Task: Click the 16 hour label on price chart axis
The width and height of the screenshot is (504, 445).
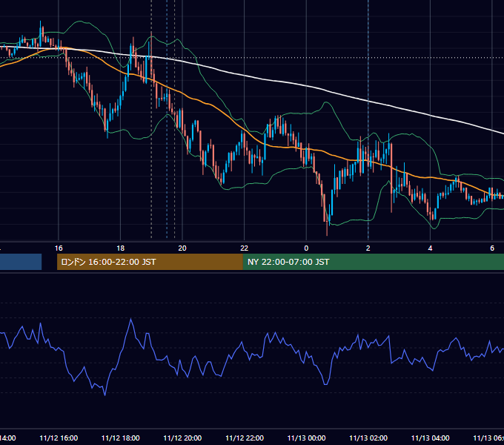Action: point(59,248)
